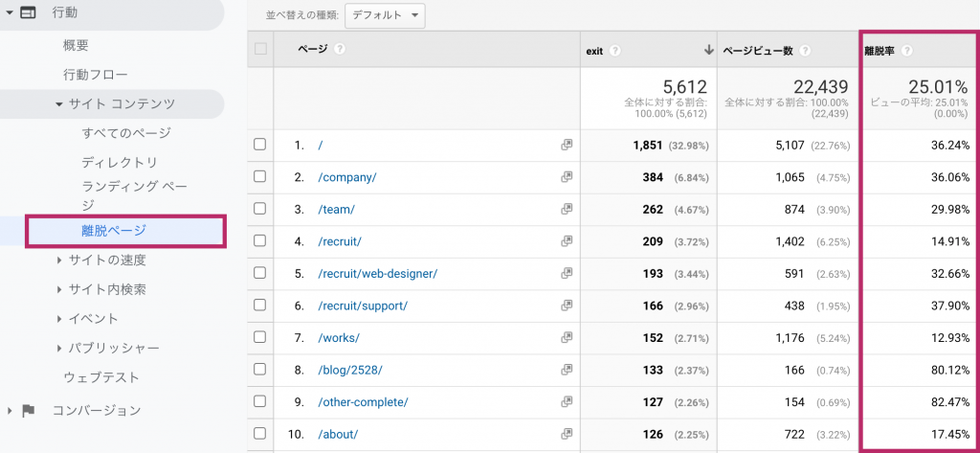Click the question mark next to exit header
This screenshot has width=980, height=453.
point(614,51)
